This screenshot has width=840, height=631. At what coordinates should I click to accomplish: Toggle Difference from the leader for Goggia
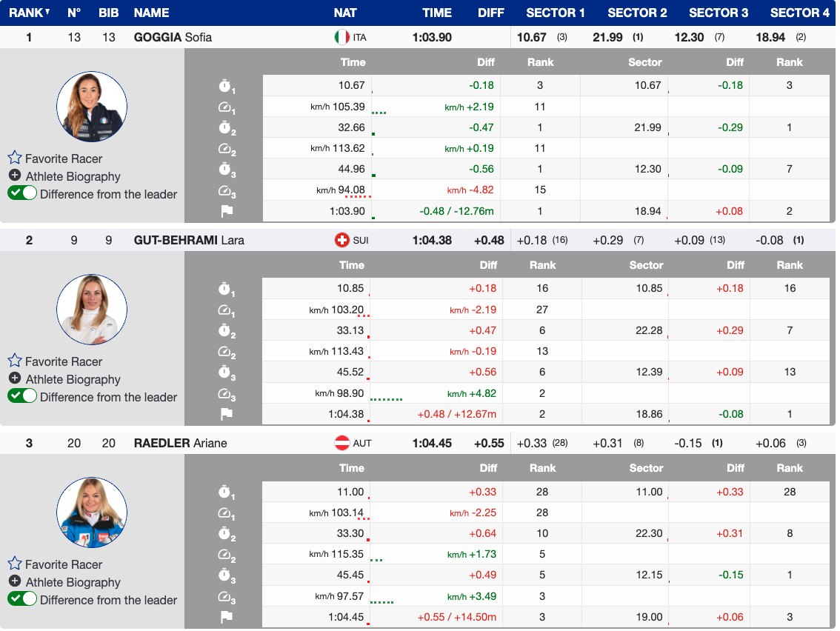click(x=22, y=193)
